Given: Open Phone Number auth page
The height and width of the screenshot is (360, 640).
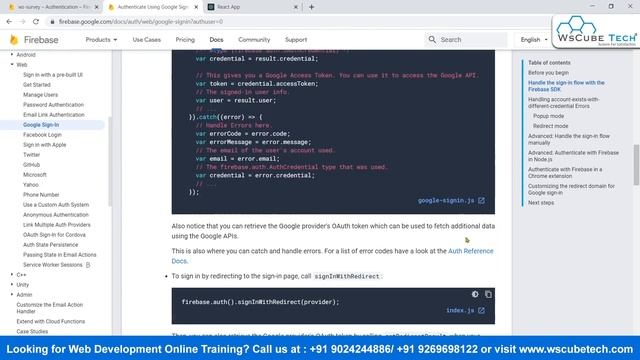Looking at the screenshot, I should [41, 195].
